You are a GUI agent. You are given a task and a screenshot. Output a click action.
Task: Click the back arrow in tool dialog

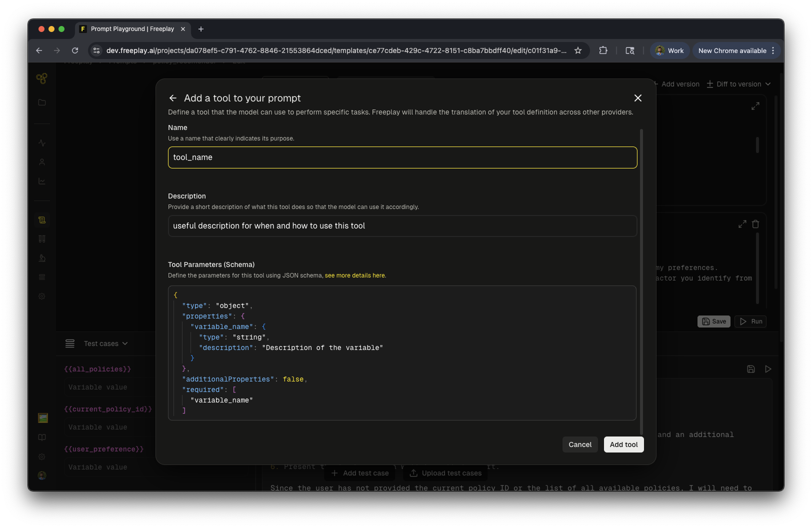pyautogui.click(x=173, y=98)
